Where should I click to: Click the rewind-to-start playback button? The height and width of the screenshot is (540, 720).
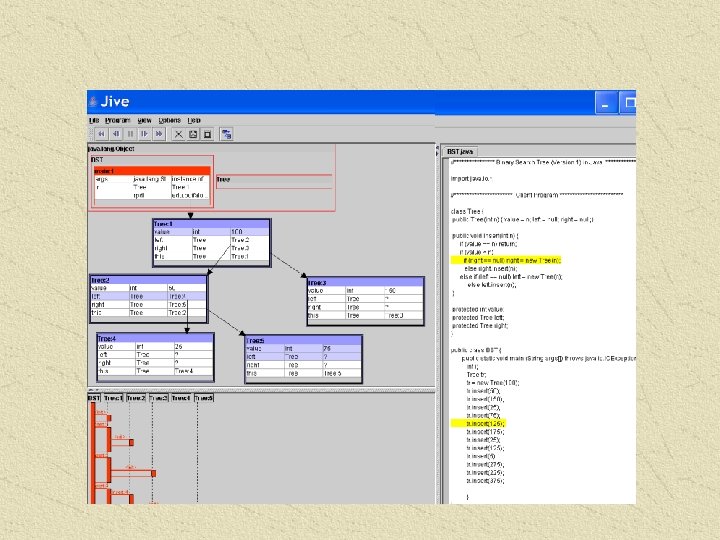click(x=101, y=134)
